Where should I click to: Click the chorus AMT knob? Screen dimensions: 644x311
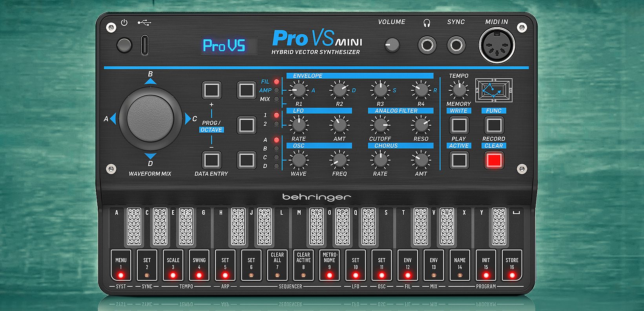421,160
